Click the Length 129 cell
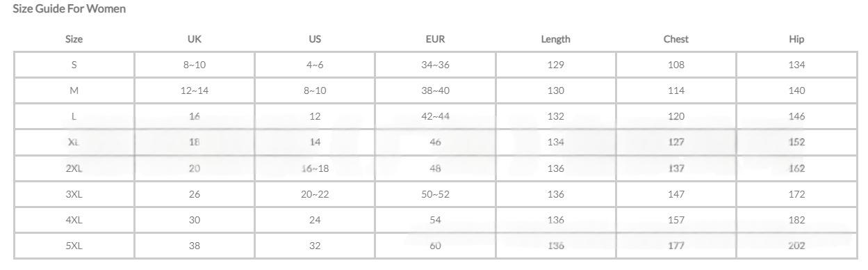The height and width of the screenshot is (270, 868). [x=555, y=65]
